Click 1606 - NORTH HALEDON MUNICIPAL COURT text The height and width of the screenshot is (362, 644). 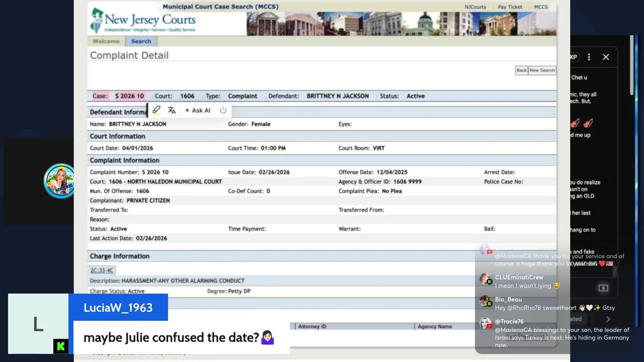pyautogui.click(x=165, y=182)
